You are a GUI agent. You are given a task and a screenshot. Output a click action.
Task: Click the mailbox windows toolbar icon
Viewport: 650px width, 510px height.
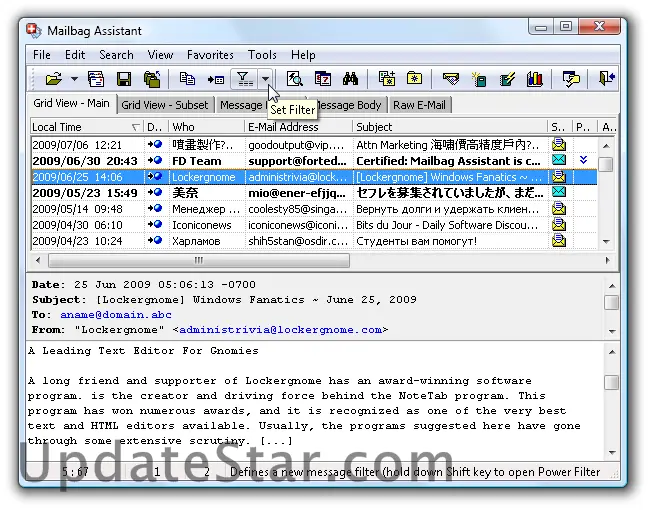(96, 78)
